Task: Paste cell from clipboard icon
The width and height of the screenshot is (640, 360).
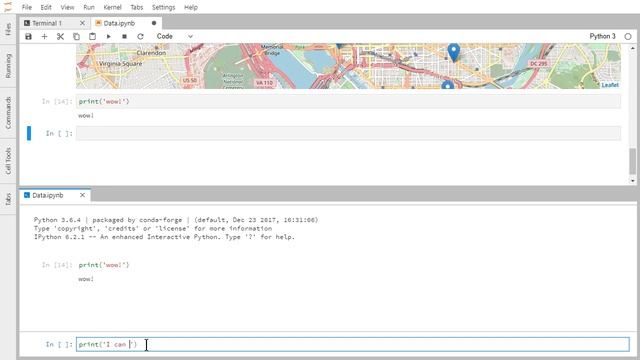Action: click(x=92, y=36)
